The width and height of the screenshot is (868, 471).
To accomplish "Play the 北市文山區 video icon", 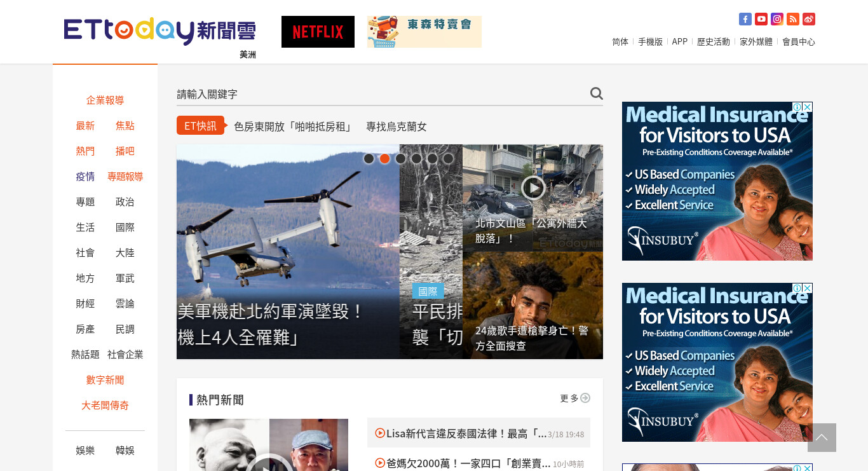I will [x=533, y=188].
